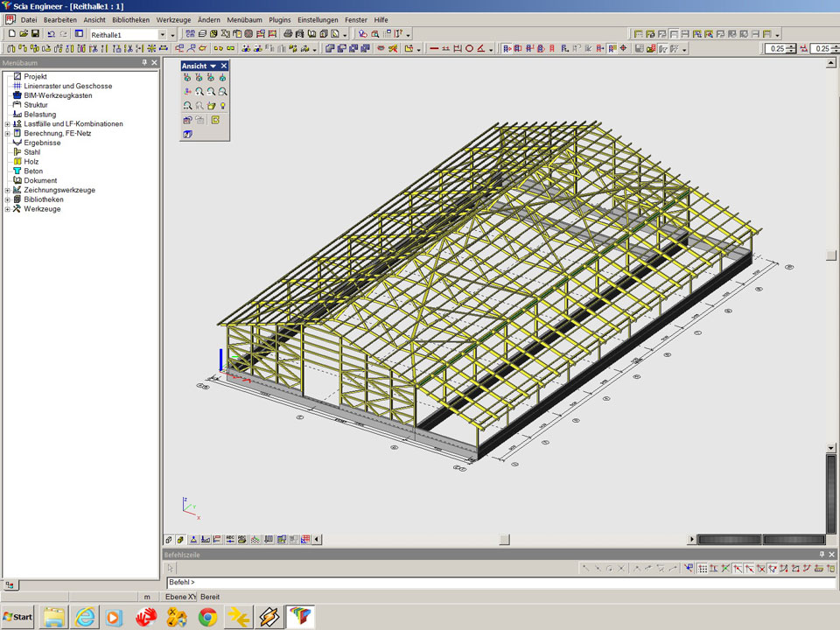Select the circle drawing tool
840x630 pixels.
point(469,49)
